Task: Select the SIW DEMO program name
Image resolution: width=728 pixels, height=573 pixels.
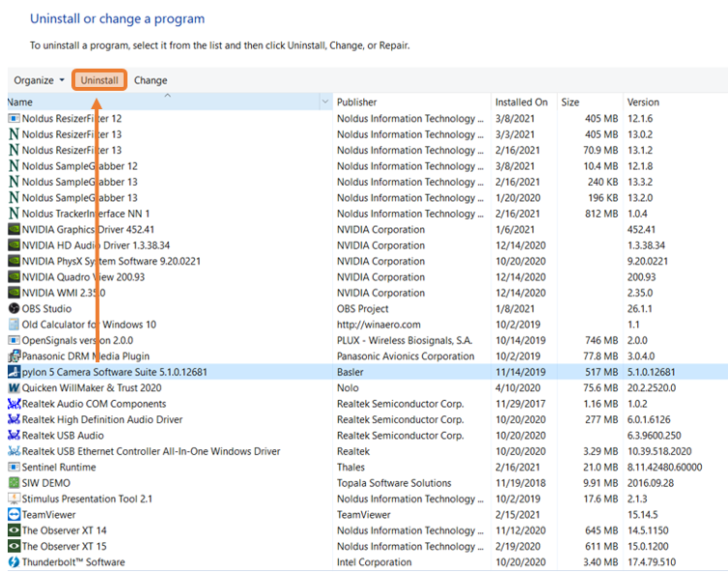Action: [x=46, y=483]
